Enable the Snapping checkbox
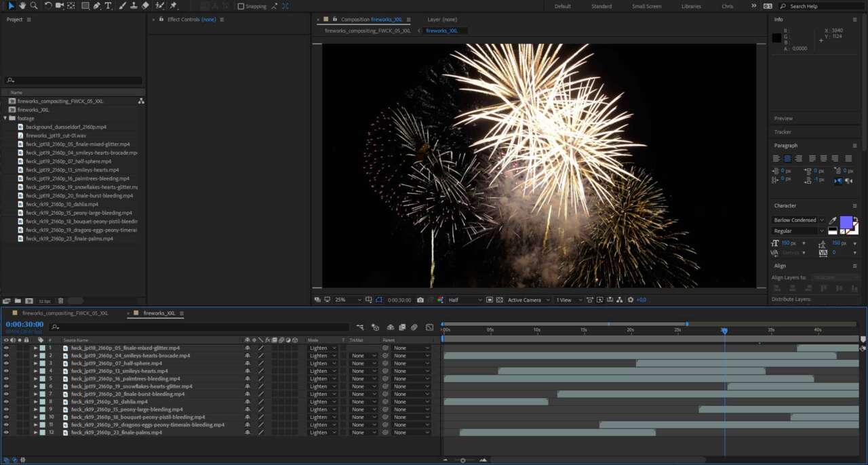The height and width of the screenshot is (465, 868). coord(241,6)
